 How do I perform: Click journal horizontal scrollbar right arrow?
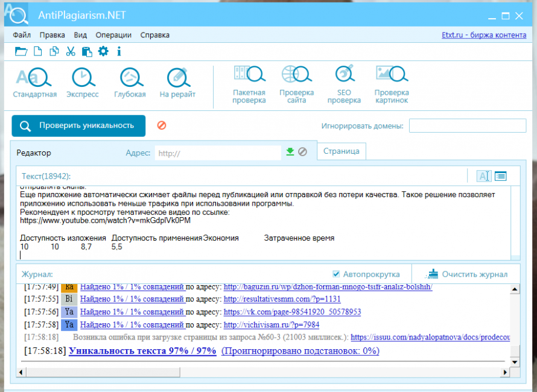pyautogui.click(x=505, y=372)
